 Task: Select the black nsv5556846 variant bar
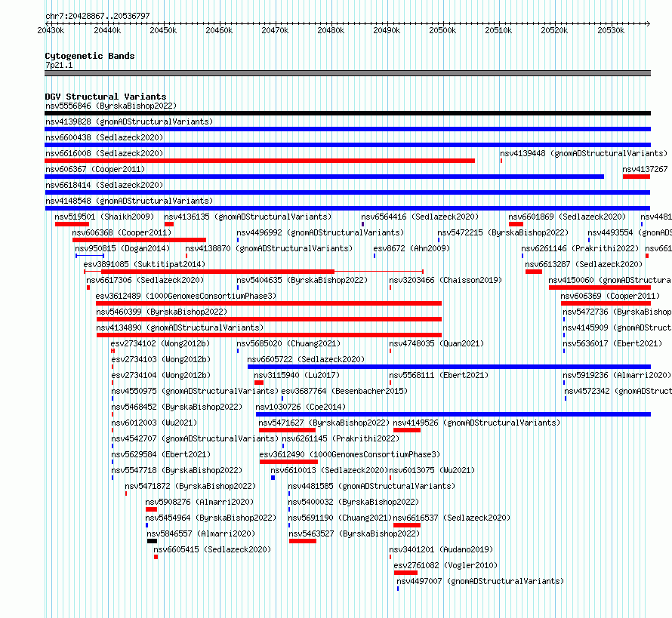coord(347,113)
